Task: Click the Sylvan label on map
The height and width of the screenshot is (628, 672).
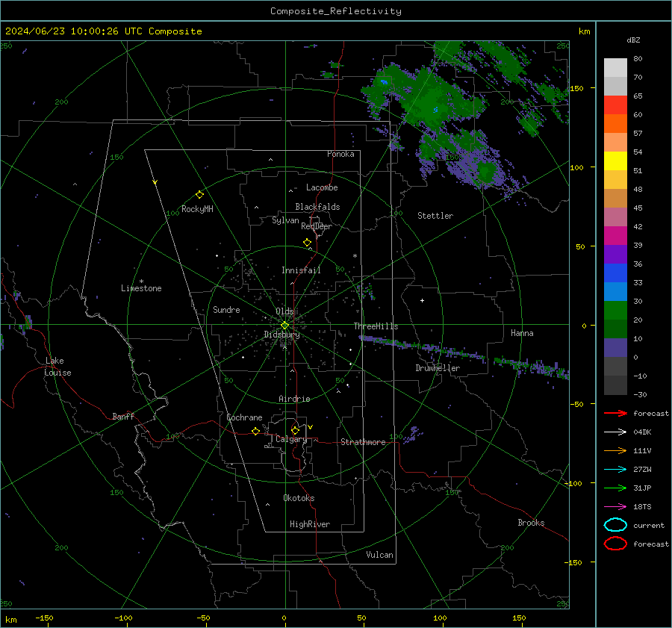Action: coord(285,220)
